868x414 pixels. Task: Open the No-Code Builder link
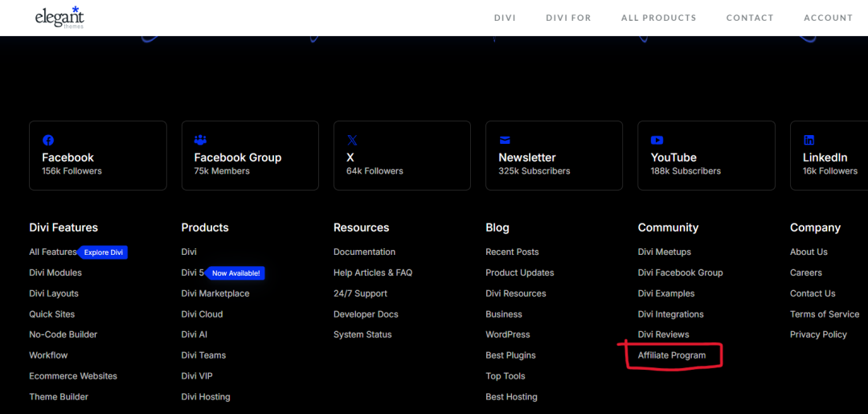pyautogui.click(x=63, y=334)
